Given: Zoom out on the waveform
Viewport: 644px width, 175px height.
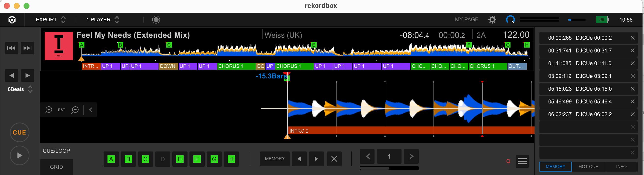Looking at the screenshot, I should pos(75,110).
